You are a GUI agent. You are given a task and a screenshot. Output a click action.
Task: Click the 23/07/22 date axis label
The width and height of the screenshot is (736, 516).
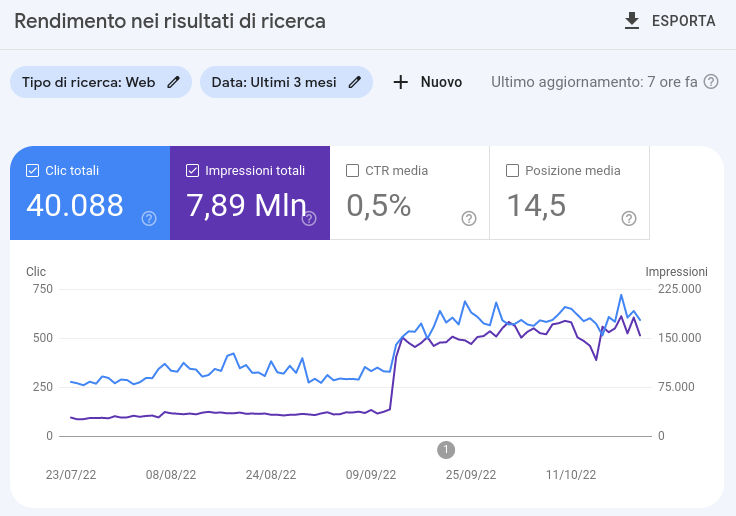coord(71,475)
